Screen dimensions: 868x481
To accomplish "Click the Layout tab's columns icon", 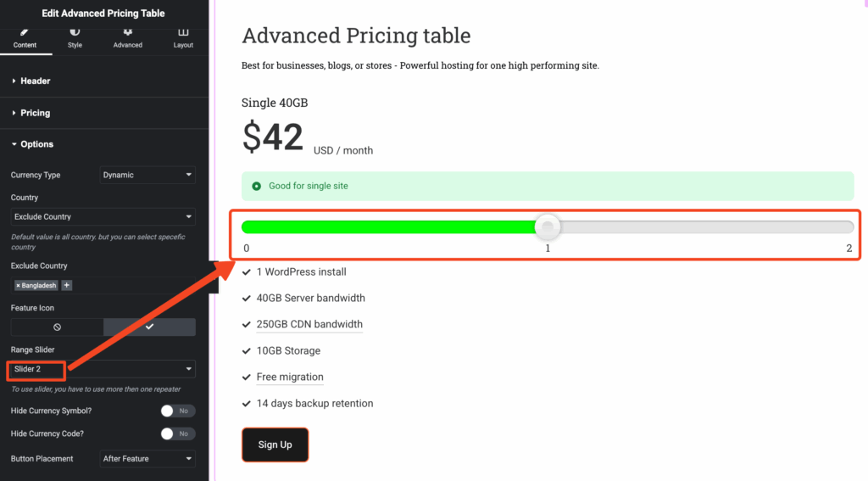I will [183, 33].
